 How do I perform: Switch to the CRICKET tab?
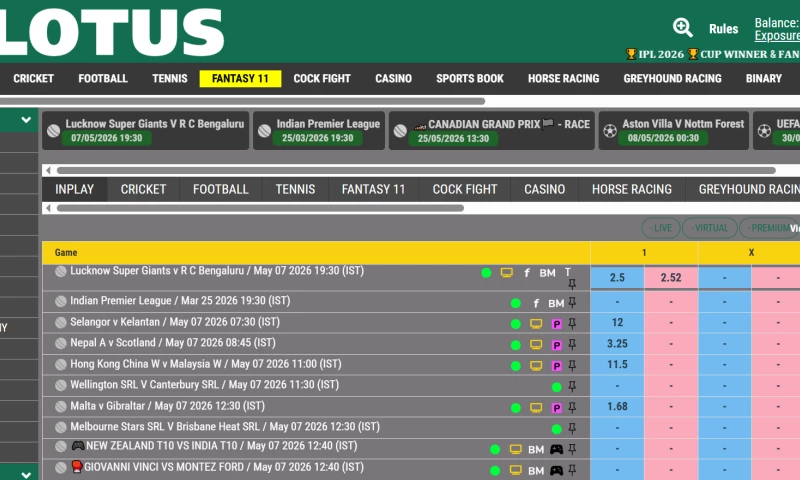coord(143,189)
